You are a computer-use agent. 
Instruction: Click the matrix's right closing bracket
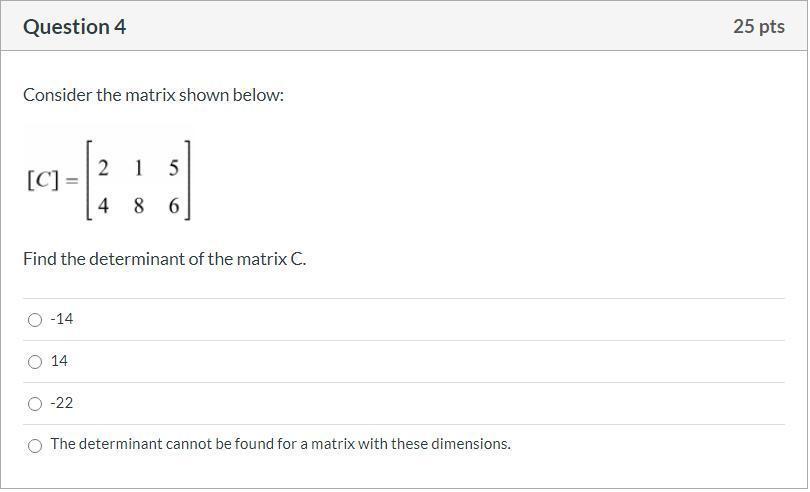tap(187, 181)
